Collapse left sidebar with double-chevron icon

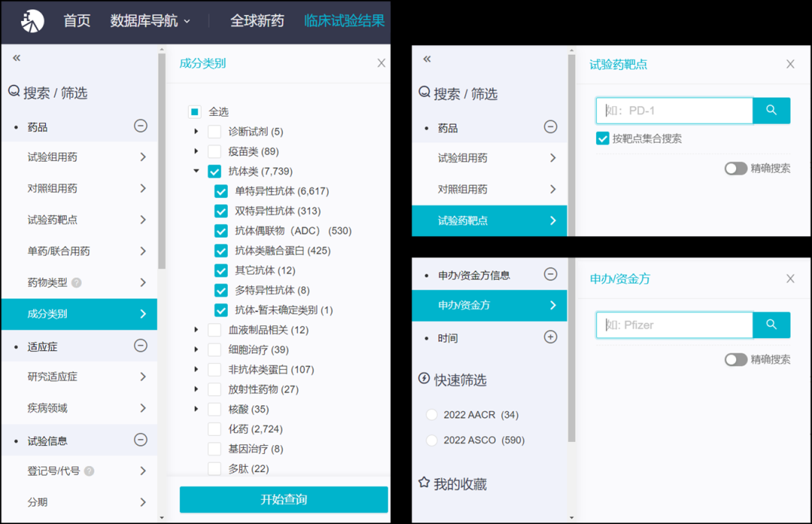[x=17, y=57]
